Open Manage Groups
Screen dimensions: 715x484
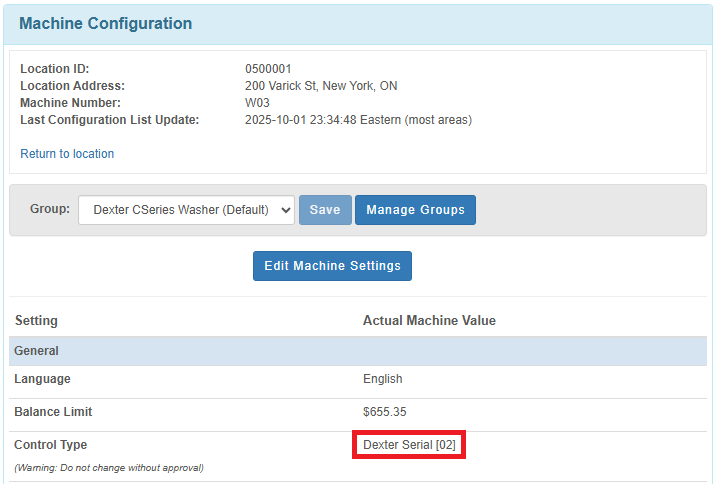coord(415,210)
